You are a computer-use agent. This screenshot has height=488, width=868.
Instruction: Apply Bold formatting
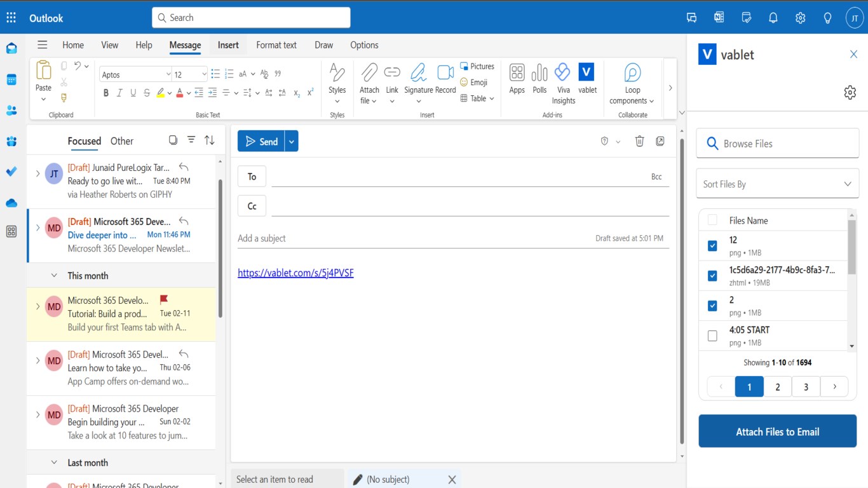[x=105, y=93]
